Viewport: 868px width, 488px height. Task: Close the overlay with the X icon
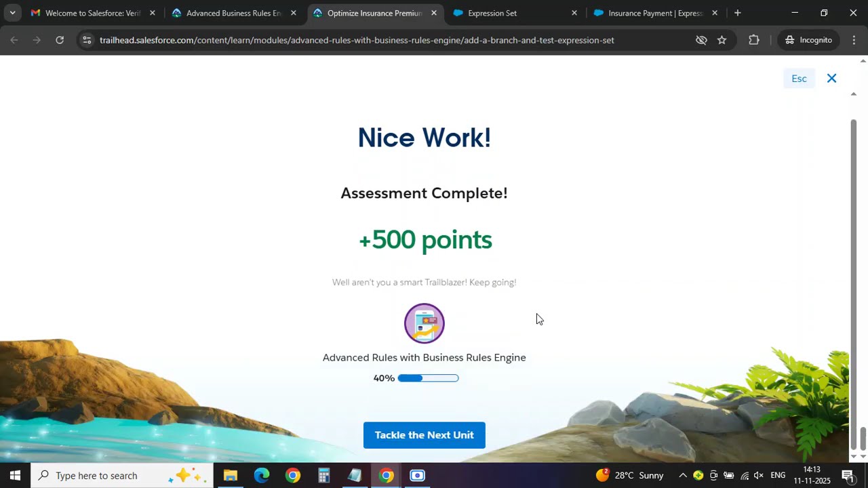pos(831,79)
